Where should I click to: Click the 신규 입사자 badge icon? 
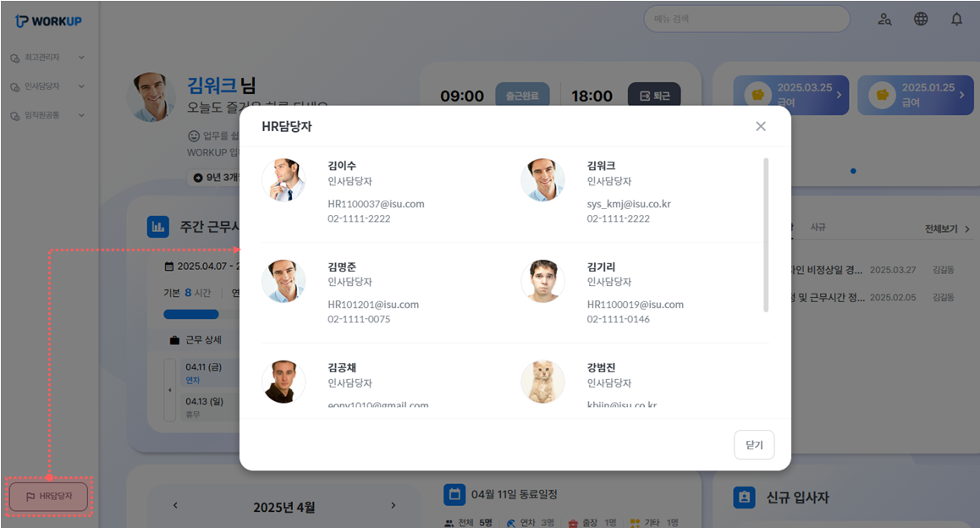[x=745, y=498]
